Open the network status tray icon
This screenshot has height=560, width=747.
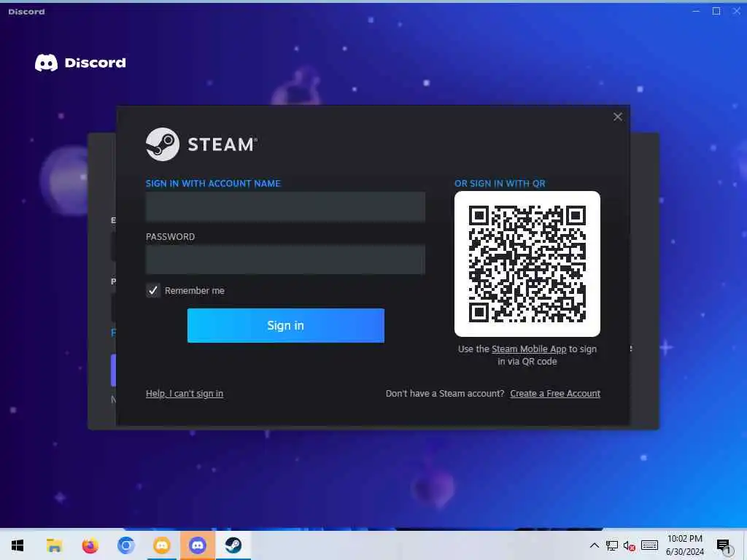[612, 545]
